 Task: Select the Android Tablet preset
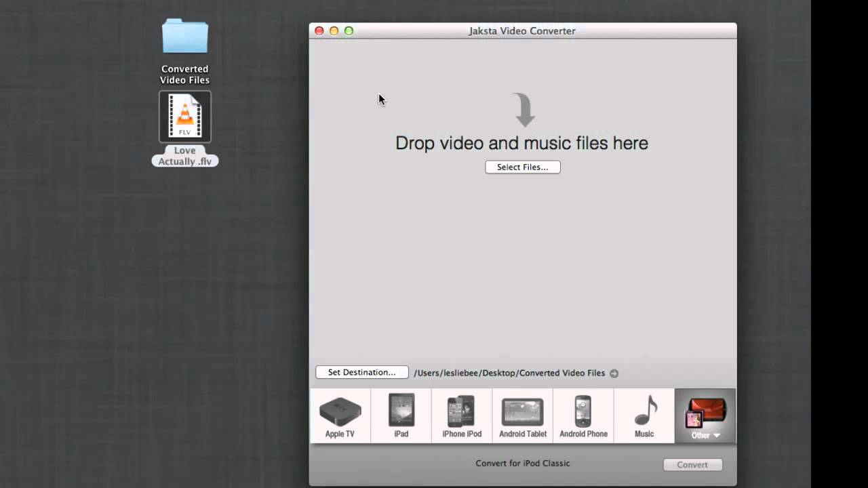tap(522, 415)
